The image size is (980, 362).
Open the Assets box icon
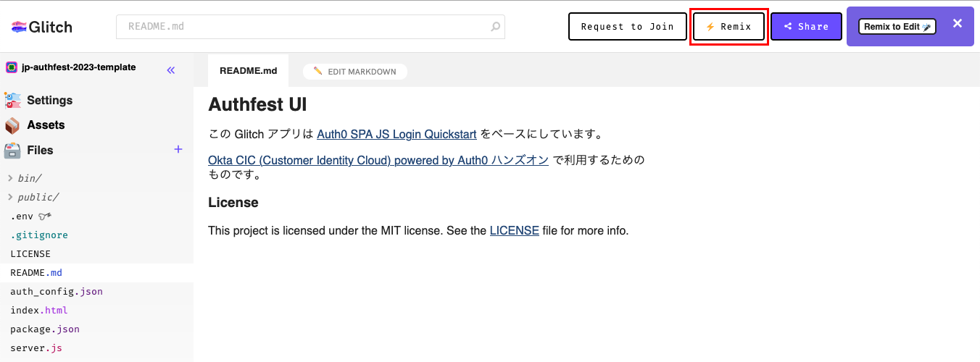[x=12, y=125]
